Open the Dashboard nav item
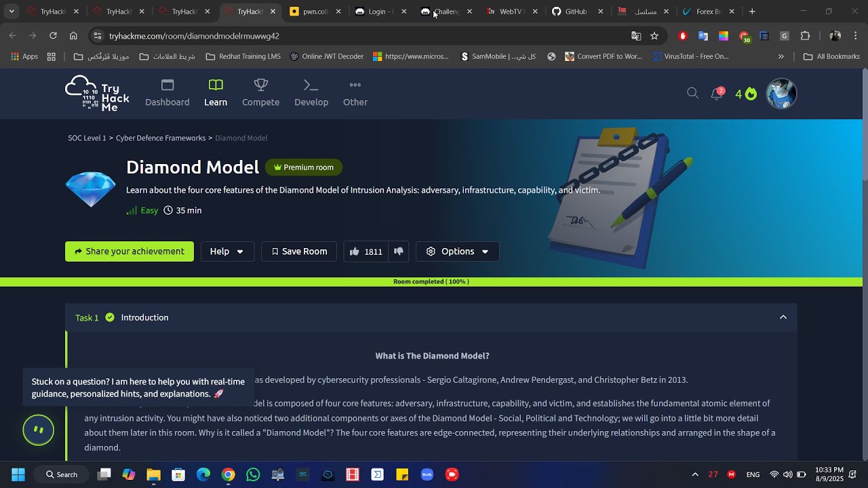The width and height of the screenshot is (868, 488). click(x=167, y=94)
